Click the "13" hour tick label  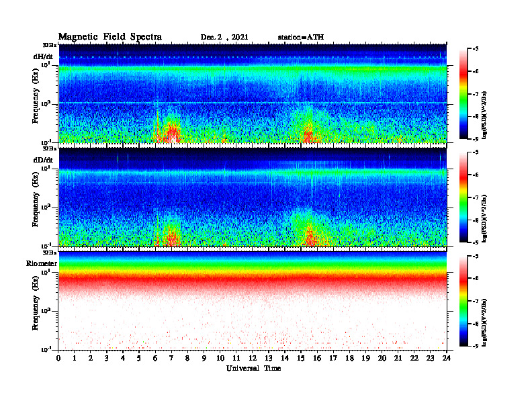coord(269,358)
